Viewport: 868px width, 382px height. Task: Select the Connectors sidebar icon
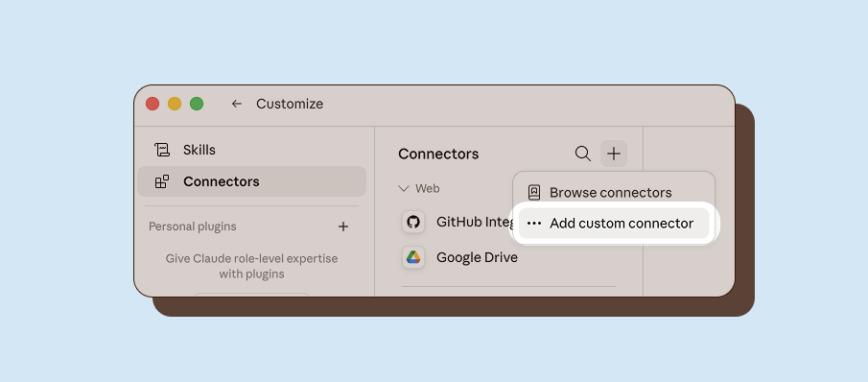pyautogui.click(x=162, y=181)
